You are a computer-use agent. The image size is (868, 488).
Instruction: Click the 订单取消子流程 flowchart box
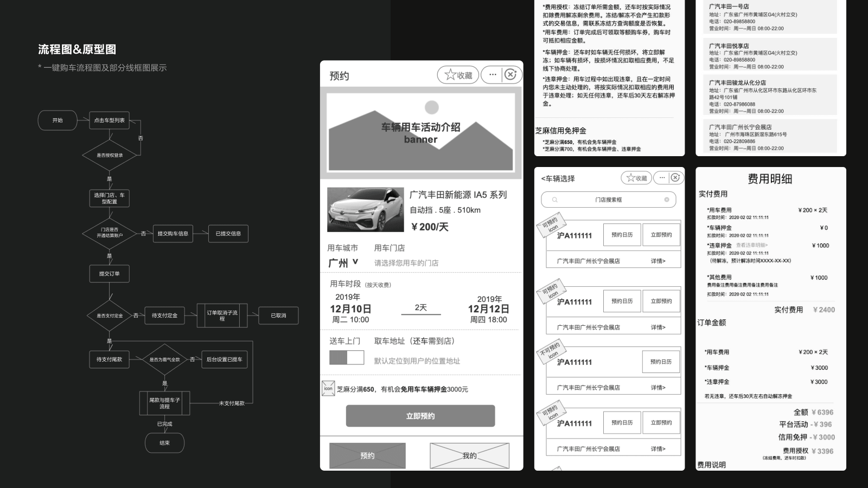tap(222, 316)
